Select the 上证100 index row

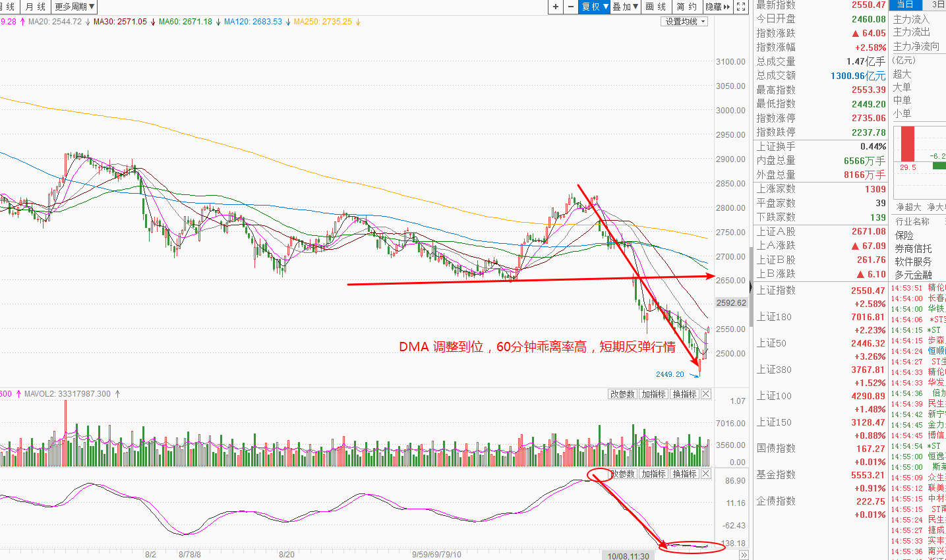[x=821, y=402]
